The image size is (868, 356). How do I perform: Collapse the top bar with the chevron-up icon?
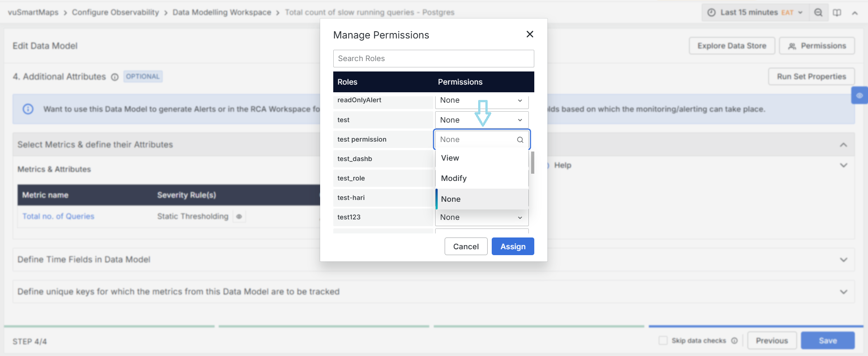854,13
